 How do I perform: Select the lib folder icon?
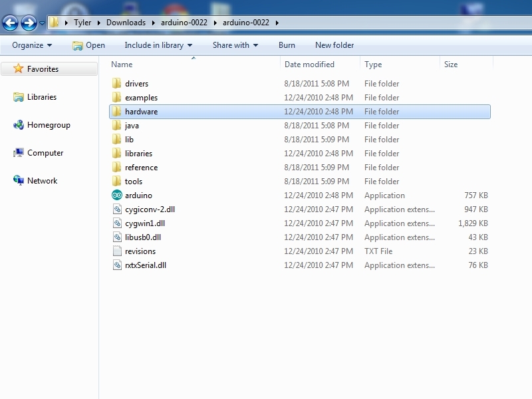click(x=116, y=139)
